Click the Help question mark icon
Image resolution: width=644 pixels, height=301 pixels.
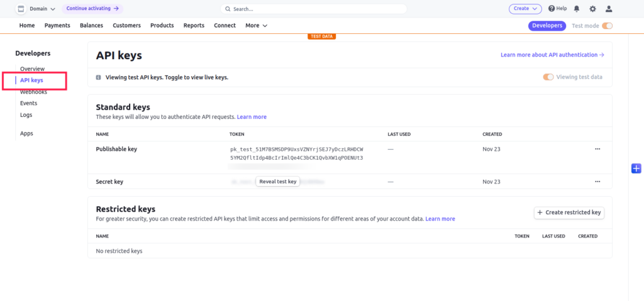(552, 8)
